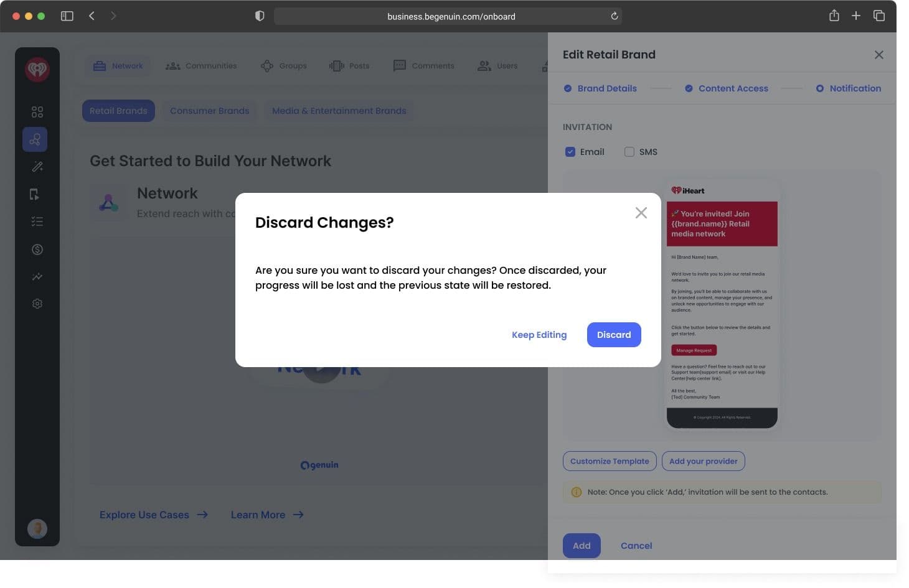
Task: Switch to the Groups tab
Action: [284, 66]
